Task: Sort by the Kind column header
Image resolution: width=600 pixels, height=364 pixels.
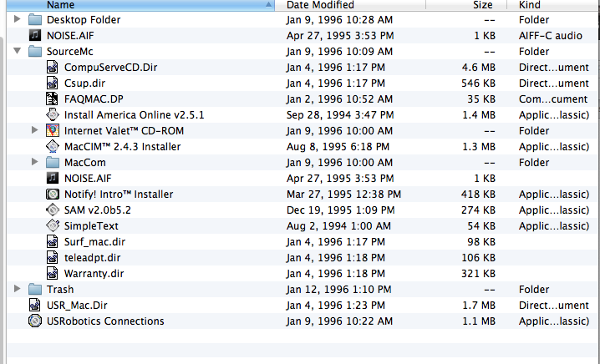Action: (x=553, y=5)
